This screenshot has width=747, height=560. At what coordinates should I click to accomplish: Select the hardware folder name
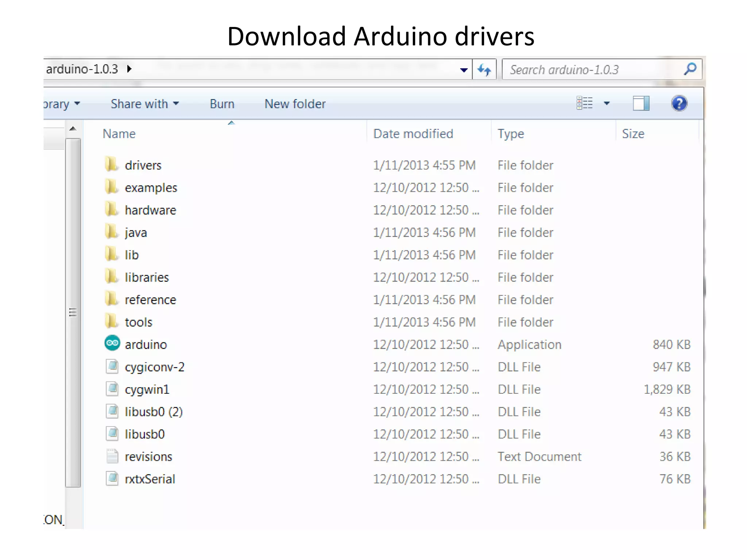pos(150,210)
